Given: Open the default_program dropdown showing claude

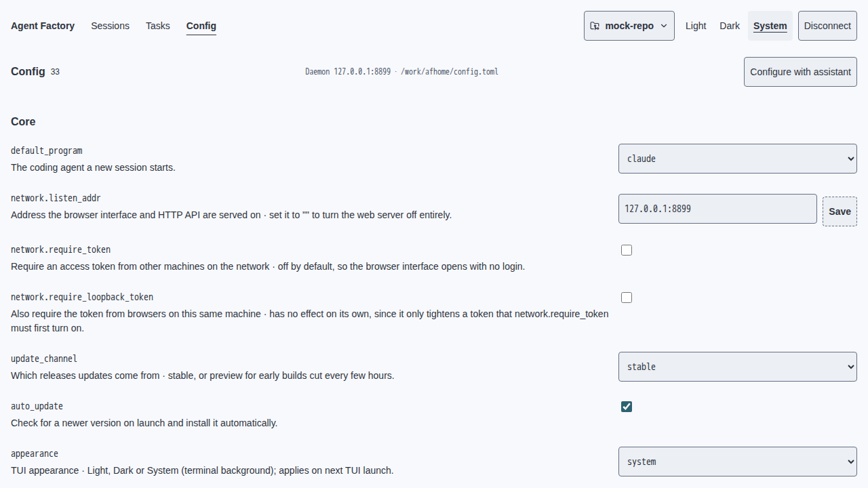Looking at the screenshot, I should click(738, 159).
